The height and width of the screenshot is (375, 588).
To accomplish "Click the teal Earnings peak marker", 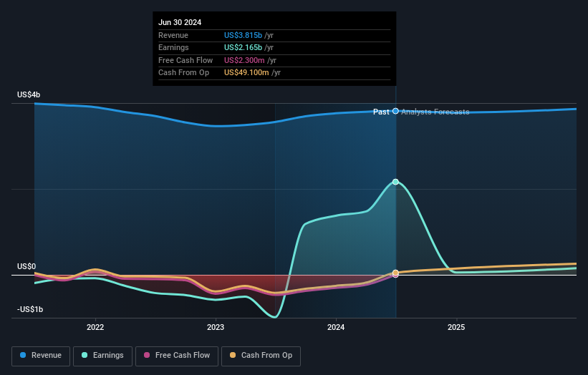I will [x=395, y=182].
